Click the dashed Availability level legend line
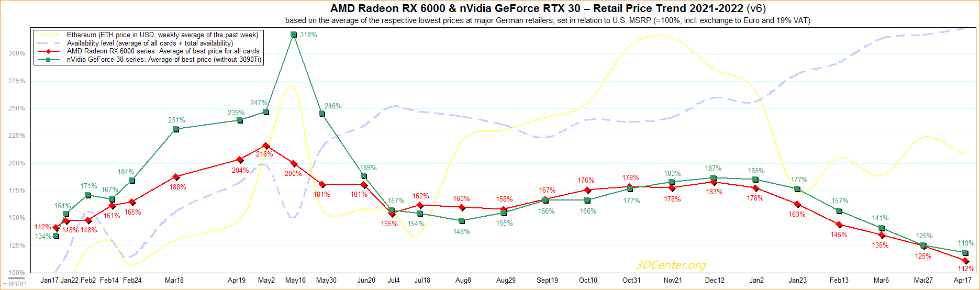 [x=49, y=43]
